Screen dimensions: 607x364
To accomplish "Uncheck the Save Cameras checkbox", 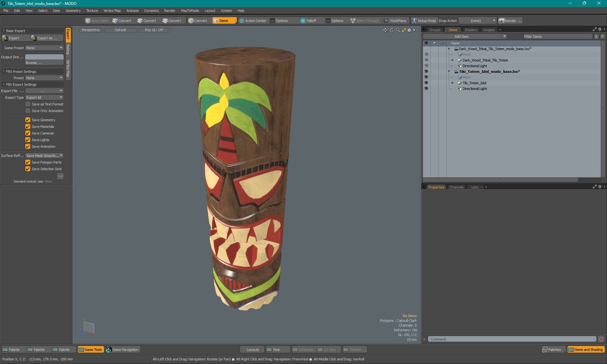I will point(28,133).
